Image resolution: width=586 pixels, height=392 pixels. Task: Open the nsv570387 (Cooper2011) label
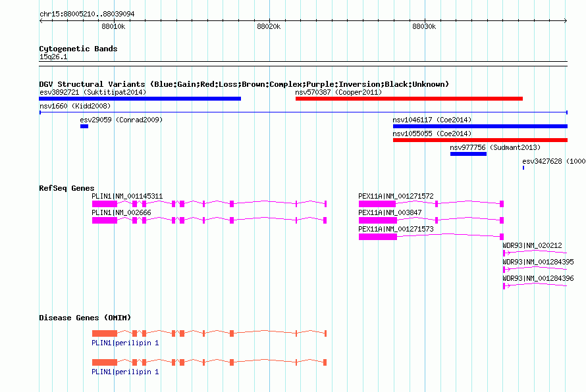[338, 92]
